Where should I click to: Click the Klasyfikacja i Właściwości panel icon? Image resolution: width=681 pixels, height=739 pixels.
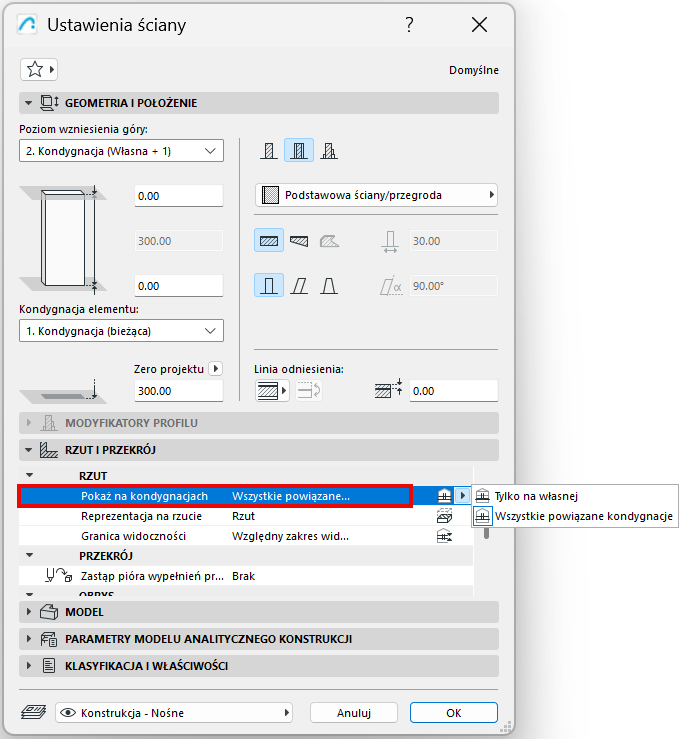[x=49, y=666]
